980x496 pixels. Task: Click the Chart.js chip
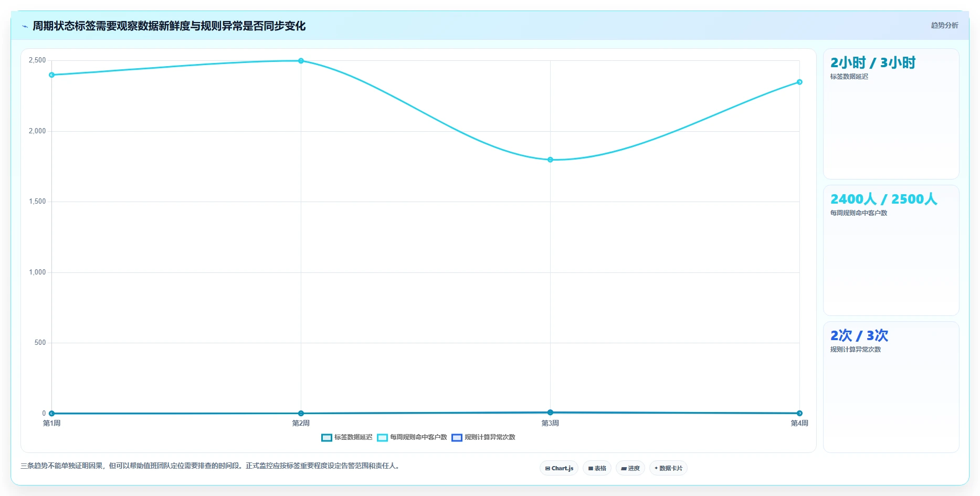point(559,468)
